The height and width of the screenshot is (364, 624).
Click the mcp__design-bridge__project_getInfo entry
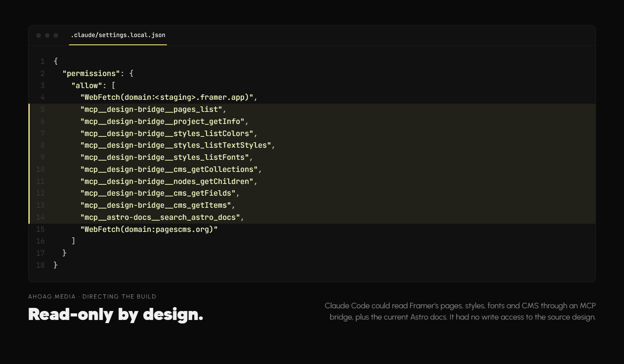(x=162, y=122)
